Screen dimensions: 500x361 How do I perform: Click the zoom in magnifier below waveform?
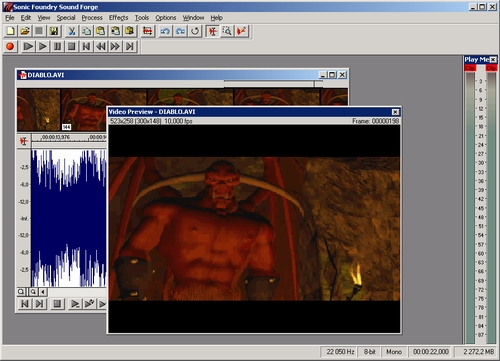coord(33,292)
